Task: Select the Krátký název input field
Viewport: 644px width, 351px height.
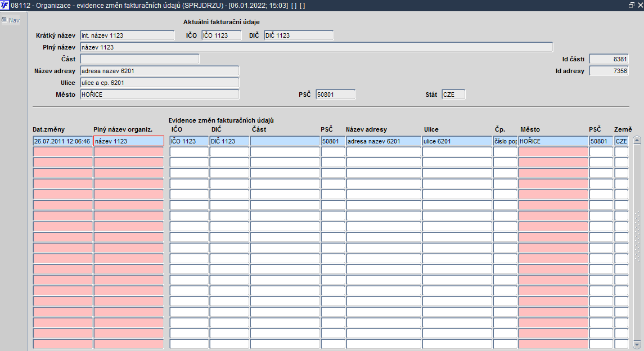Action: click(x=127, y=35)
